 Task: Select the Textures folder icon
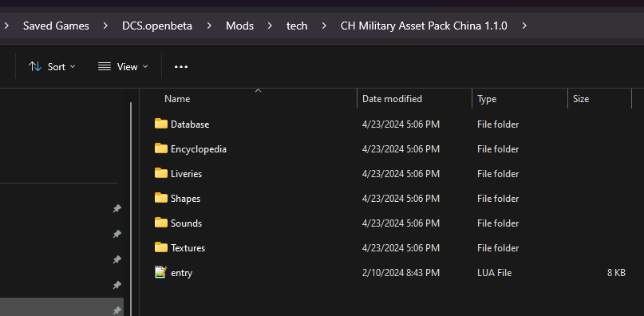click(161, 248)
